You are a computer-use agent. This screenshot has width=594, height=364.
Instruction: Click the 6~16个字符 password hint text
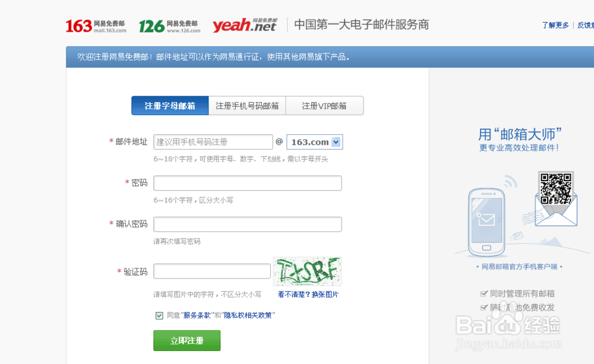[x=193, y=200]
